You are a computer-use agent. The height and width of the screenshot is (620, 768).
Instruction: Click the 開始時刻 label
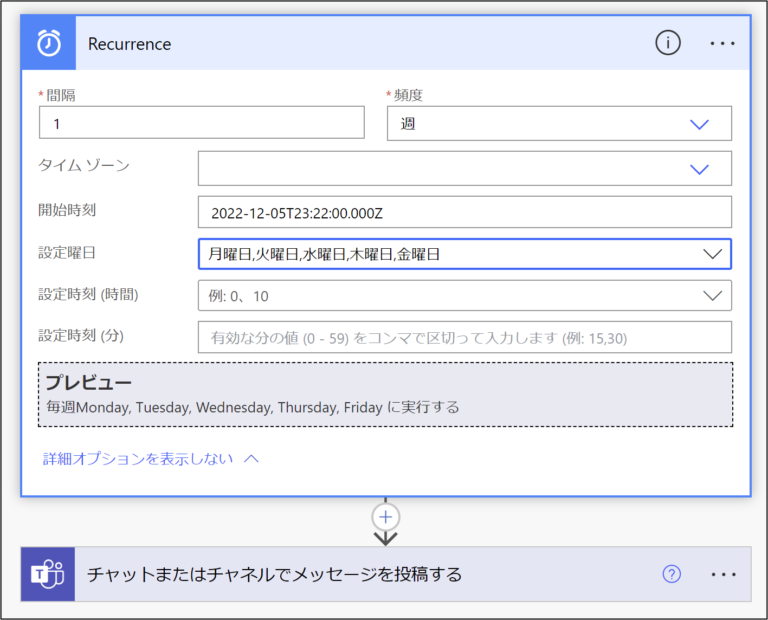point(67,210)
